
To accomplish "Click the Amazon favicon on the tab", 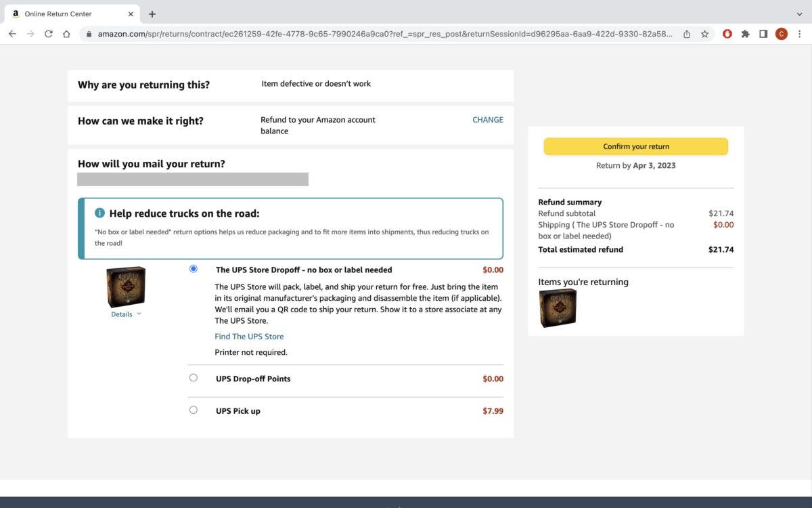I will click(15, 14).
